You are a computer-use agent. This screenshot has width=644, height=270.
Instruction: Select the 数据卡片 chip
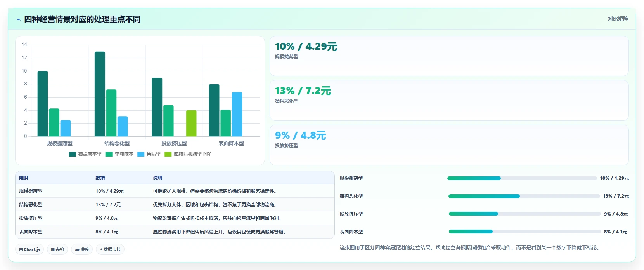pyautogui.click(x=110, y=249)
